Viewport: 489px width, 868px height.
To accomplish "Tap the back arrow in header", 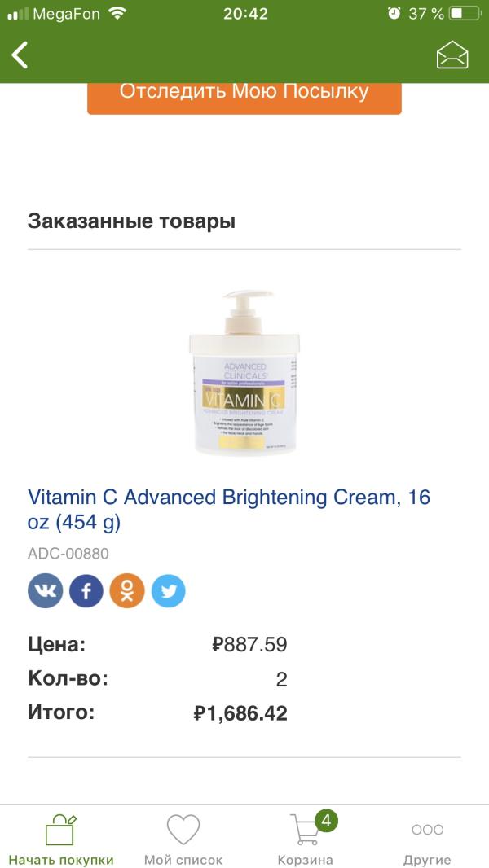I will coord(20,55).
